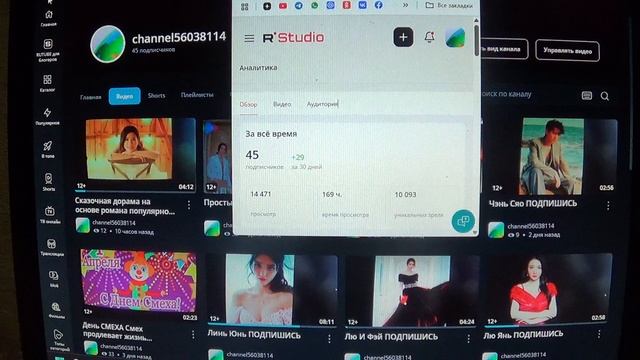Open the VK bookmark icon
The image size is (640, 360).
[x=362, y=5]
